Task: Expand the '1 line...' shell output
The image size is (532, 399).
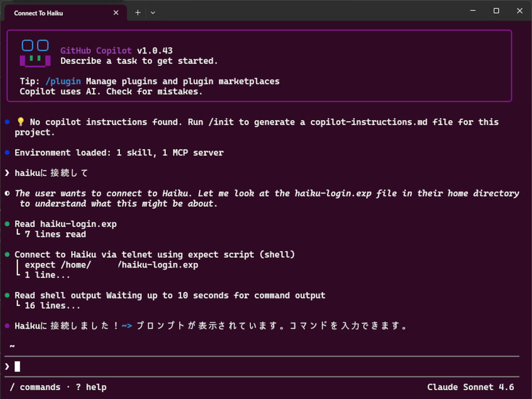Action: click(47, 275)
